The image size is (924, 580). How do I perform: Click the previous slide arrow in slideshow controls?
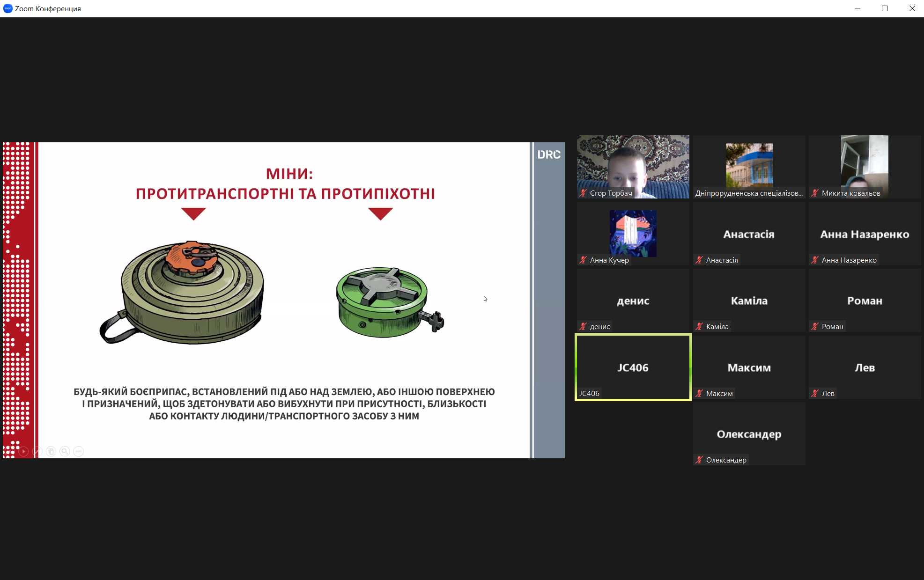point(10,451)
